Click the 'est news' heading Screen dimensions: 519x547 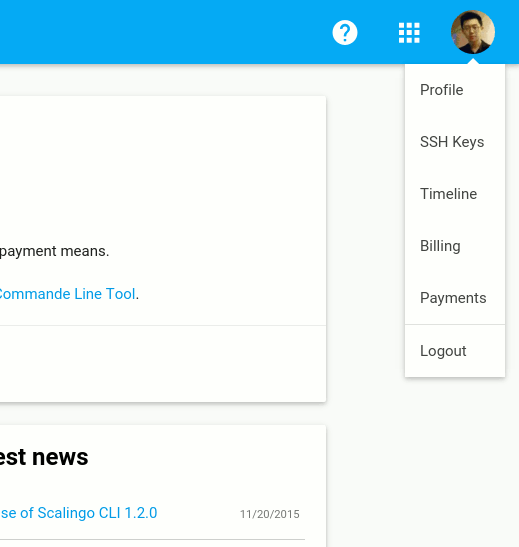(x=44, y=457)
